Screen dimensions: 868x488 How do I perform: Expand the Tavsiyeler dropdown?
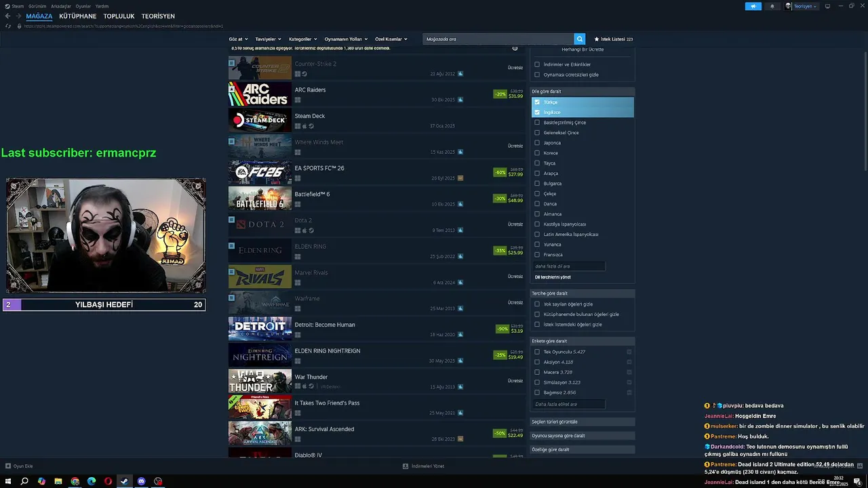pyautogui.click(x=268, y=39)
